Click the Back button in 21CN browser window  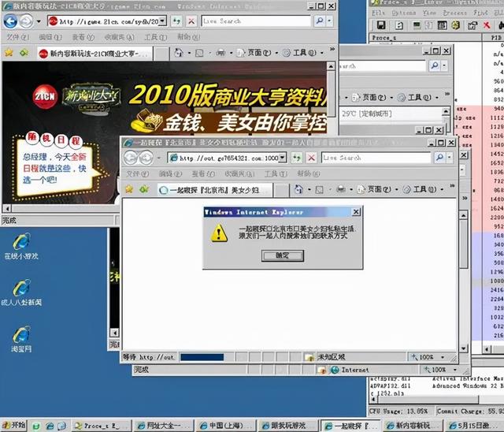(x=9, y=21)
